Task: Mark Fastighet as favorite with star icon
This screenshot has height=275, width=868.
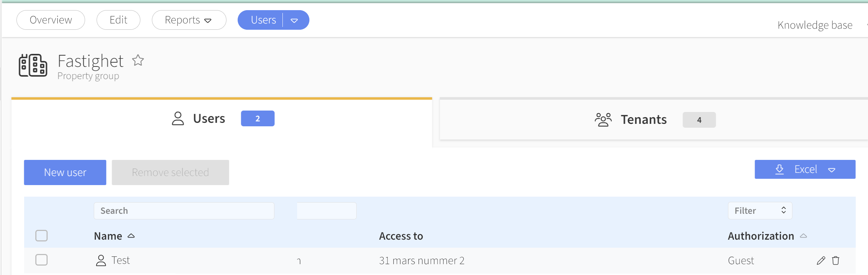Action: coord(138,60)
